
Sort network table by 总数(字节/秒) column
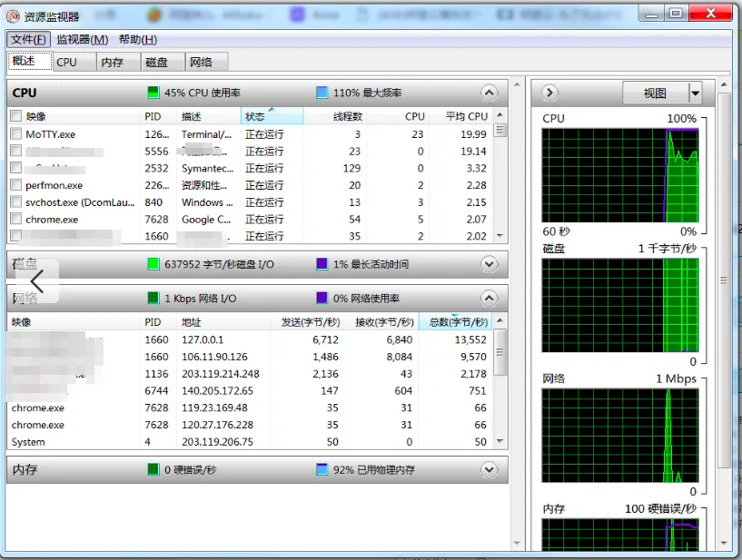[456, 322]
